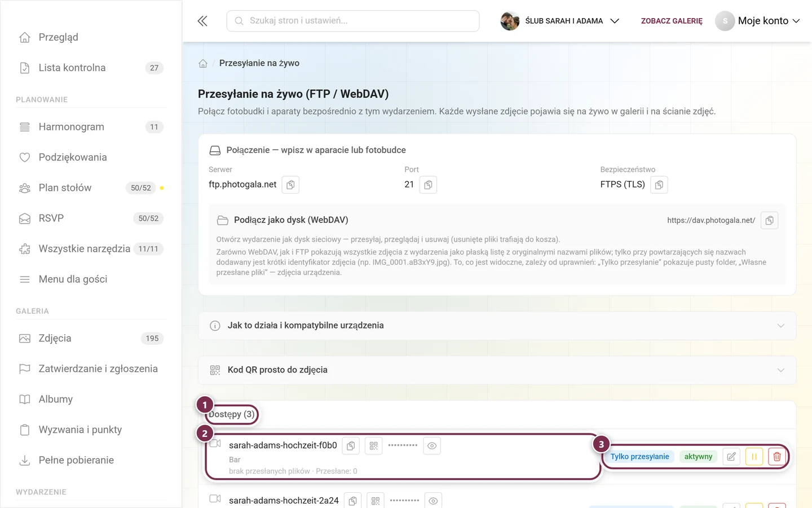Focus the 'Szukaj stron i ustawień' search field
This screenshot has height=508, width=812.
[x=353, y=21]
